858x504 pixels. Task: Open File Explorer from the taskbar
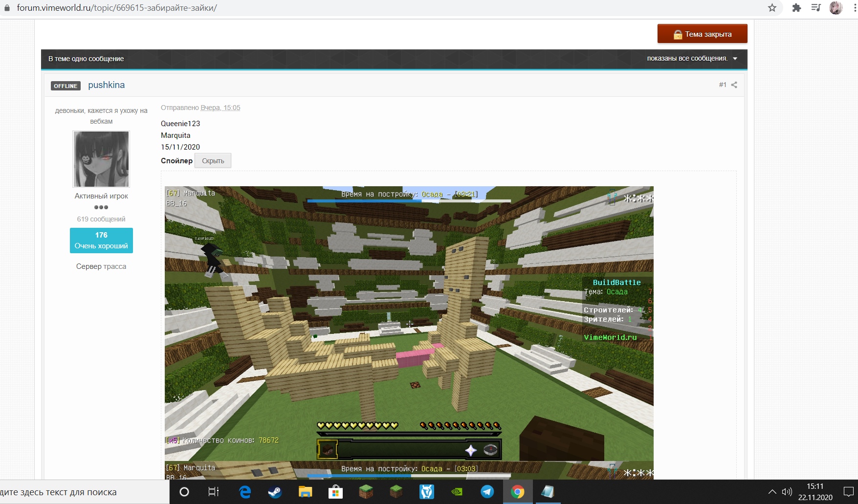coord(305,492)
